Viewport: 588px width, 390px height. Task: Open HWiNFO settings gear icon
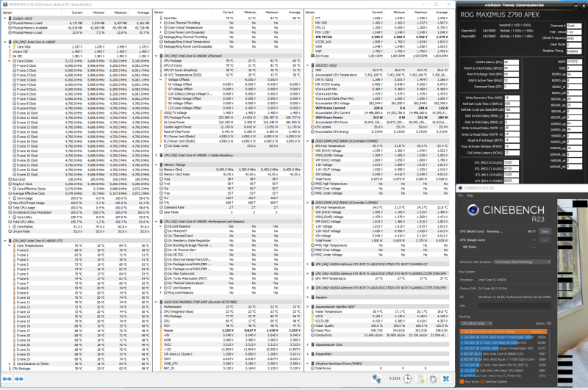tap(433, 379)
